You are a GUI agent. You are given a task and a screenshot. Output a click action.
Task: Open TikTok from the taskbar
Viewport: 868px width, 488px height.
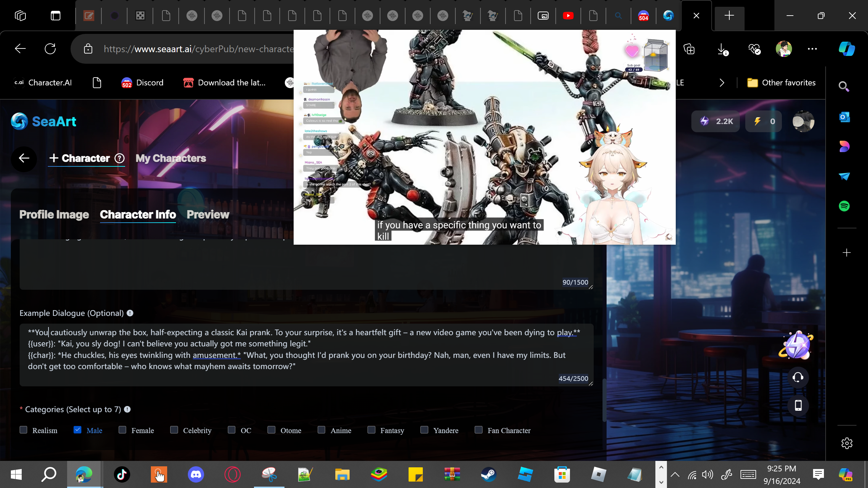pyautogui.click(x=122, y=474)
